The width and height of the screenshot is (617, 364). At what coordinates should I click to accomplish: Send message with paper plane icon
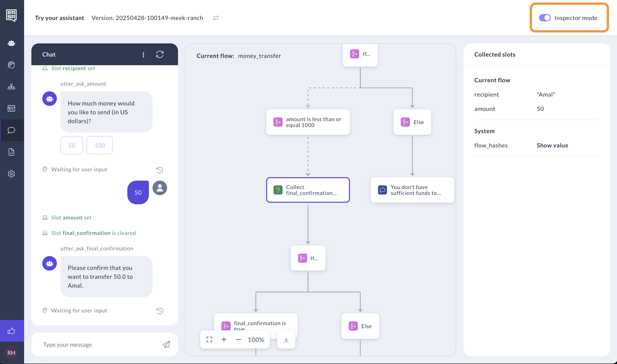click(x=166, y=344)
